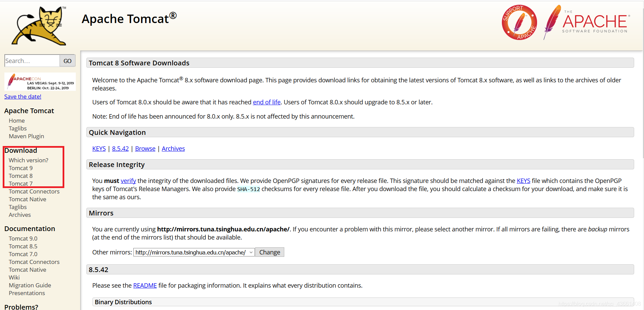The width and height of the screenshot is (644, 310).
Task: Click the Binary Distributions heading
Action: [123, 302]
